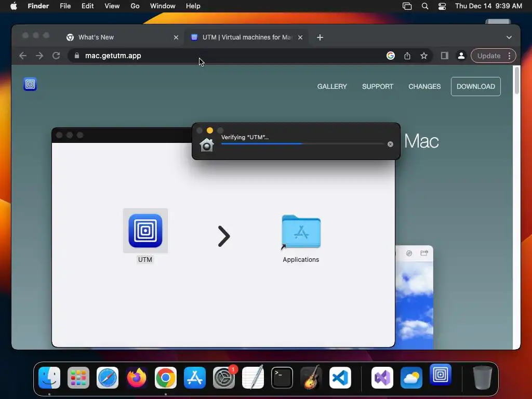Viewport: 532px width, 399px height.
Task: Open the File menu
Action: tap(65, 6)
